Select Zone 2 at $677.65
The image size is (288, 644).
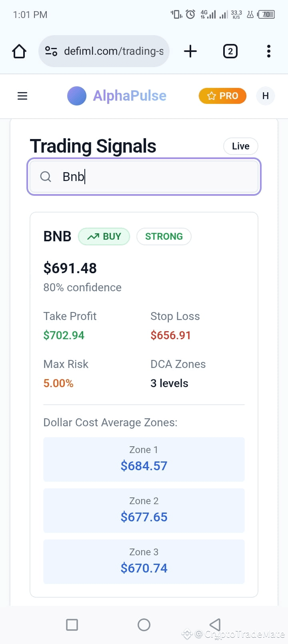coord(144,511)
